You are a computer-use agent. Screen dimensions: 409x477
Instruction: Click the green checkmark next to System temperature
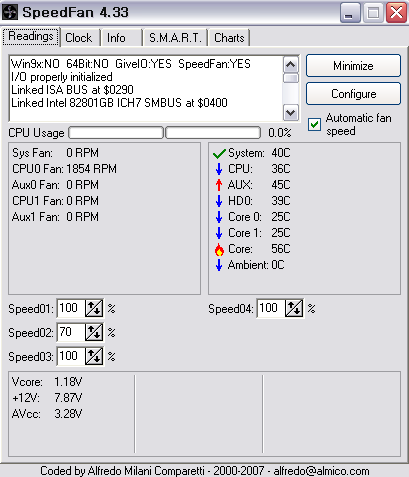click(x=219, y=153)
